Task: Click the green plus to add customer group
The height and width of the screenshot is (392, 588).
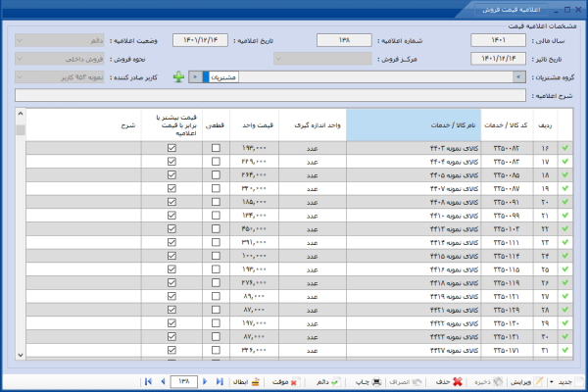Action: pyautogui.click(x=178, y=77)
